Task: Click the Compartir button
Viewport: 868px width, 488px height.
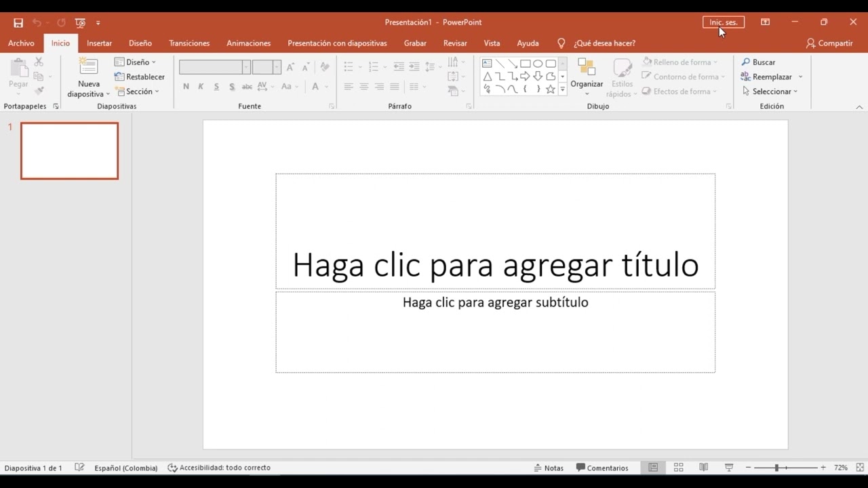Action: tap(829, 43)
